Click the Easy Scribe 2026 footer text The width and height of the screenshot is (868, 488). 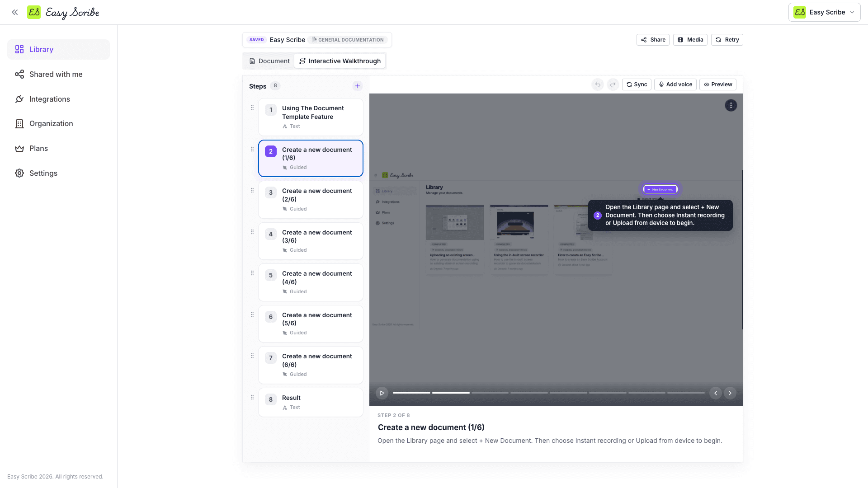(x=55, y=477)
